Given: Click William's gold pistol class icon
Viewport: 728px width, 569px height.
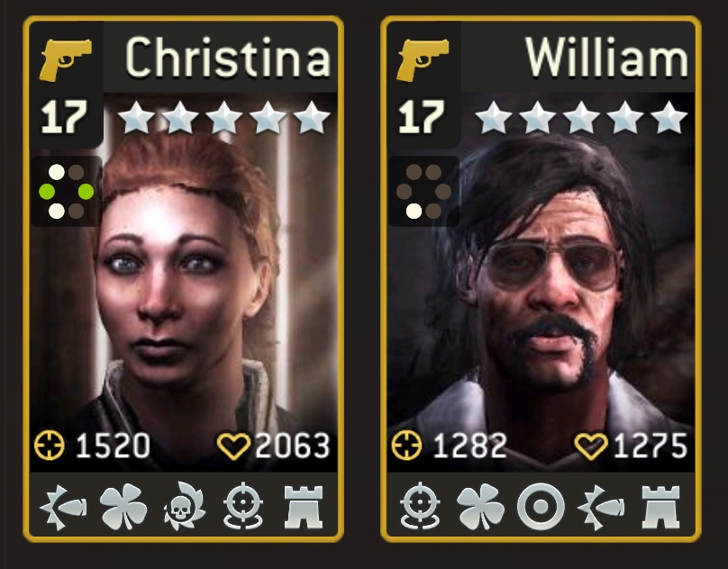Looking at the screenshot, I should [x=423, y=60].
